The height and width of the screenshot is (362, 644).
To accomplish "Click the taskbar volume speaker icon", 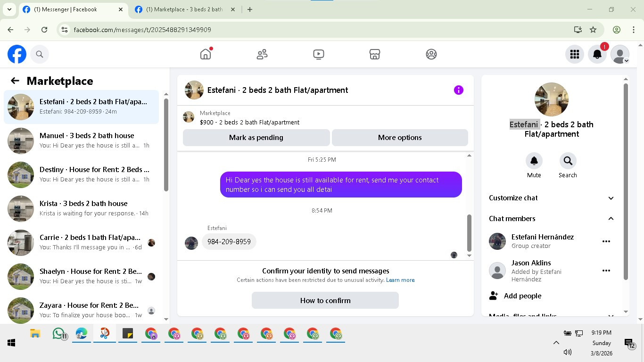I will click(568, 352).
